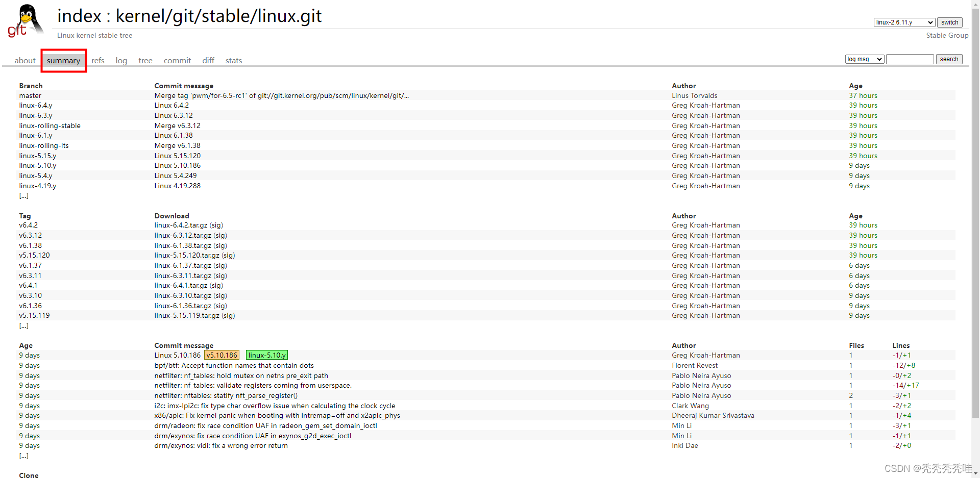Viewport: 980px width, 478px height.
Task: Open the master branch link
Action: click(x=30, y=96)
